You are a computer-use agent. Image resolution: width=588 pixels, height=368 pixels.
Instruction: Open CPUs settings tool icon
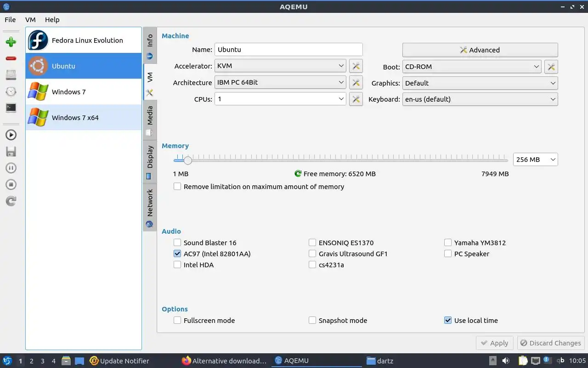pos(356,99)
